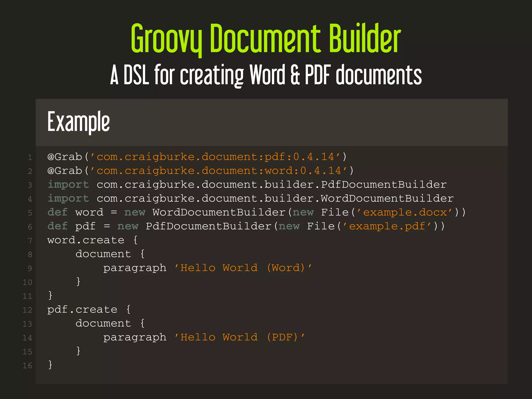Screen dimensions: 532x399
Task: Click 'document {' on line 13
Action: click(x=110, y=323)
